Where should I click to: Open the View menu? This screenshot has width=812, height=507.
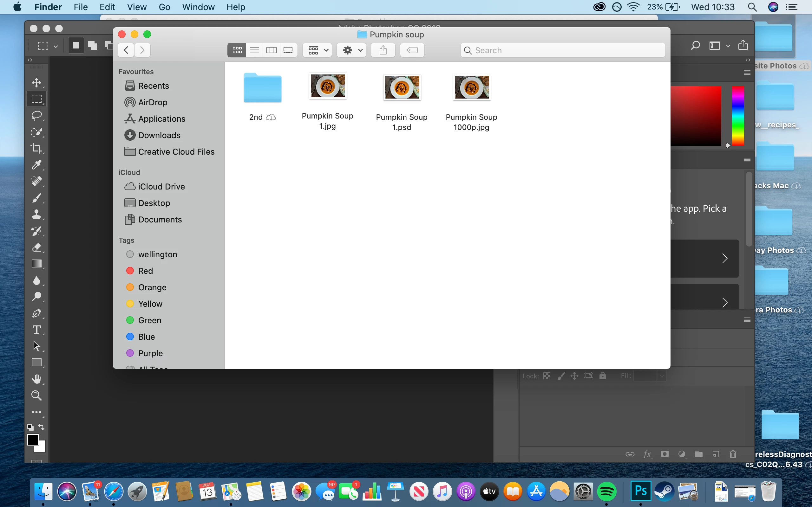click(137, 7)
